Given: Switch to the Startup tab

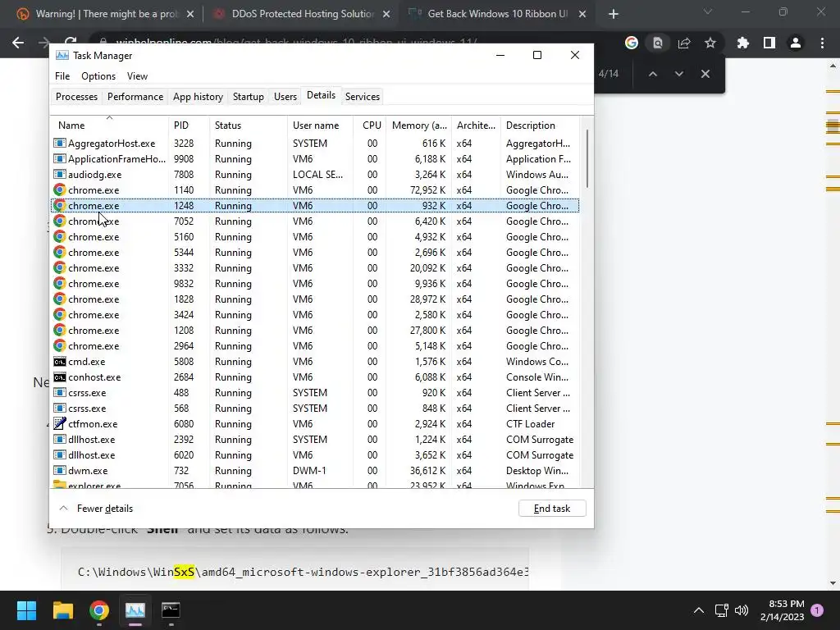Looking at the screenshot, I should [x=248, y=97].
